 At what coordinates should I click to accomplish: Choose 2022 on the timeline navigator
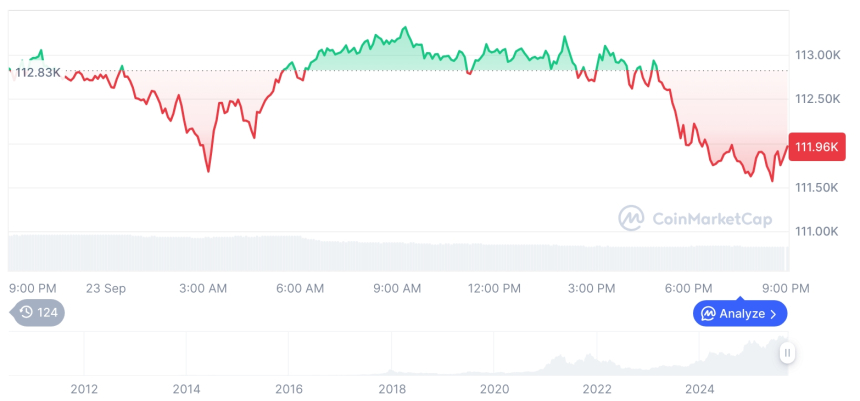point(597,388)
